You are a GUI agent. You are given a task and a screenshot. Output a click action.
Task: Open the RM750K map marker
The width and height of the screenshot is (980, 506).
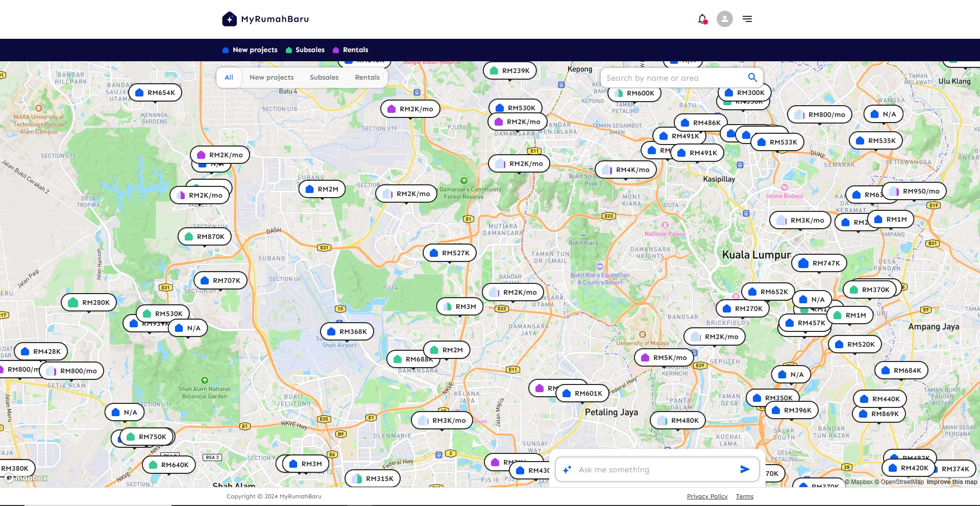pyautogui.click(x=146, y=437)
